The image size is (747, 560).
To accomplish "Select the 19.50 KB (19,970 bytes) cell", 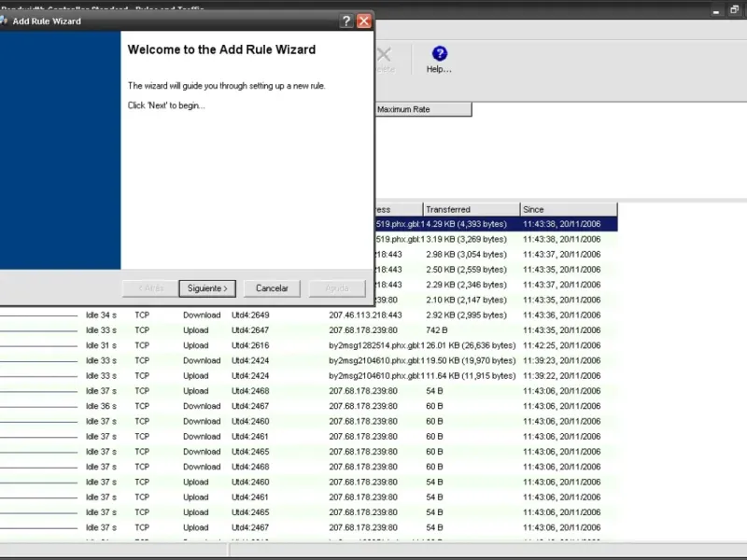I will click(x=471, y=361).
